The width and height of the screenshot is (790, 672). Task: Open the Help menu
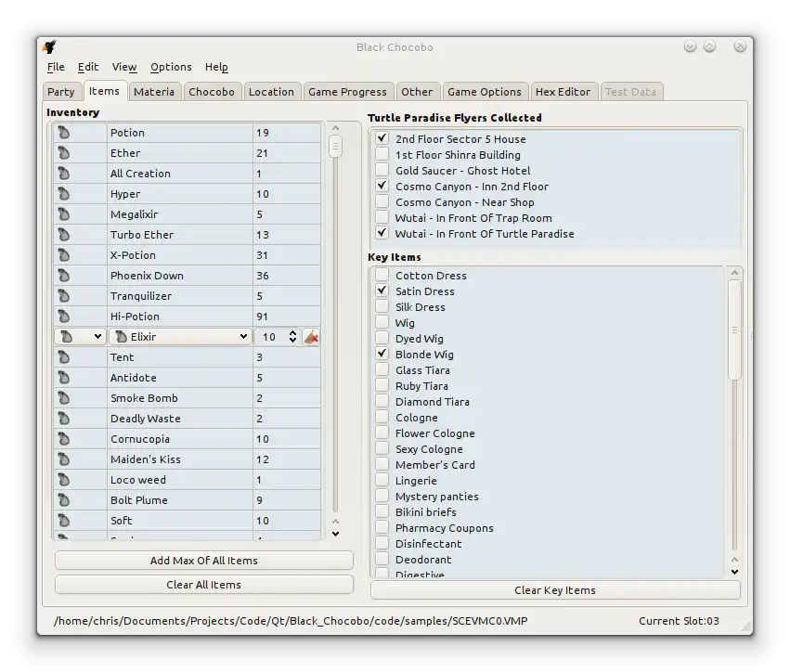pos(216,67)
